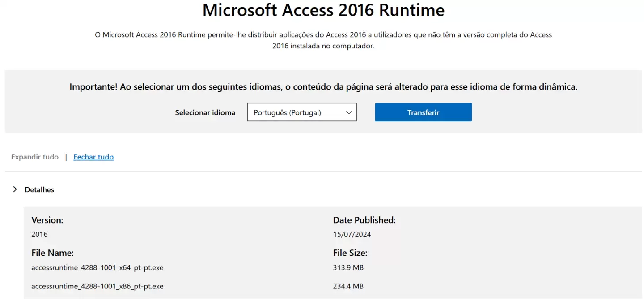The width and height of the screenshot is (644, 301).
Task: Click the Detalhes section heading
Action: pyautogui.click(x=39, y=189)
